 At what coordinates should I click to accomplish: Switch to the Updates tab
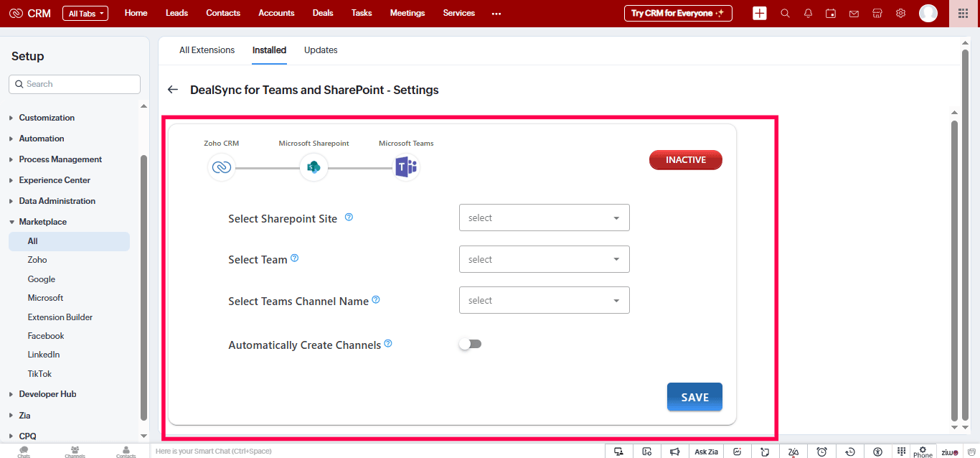[321, 50]
